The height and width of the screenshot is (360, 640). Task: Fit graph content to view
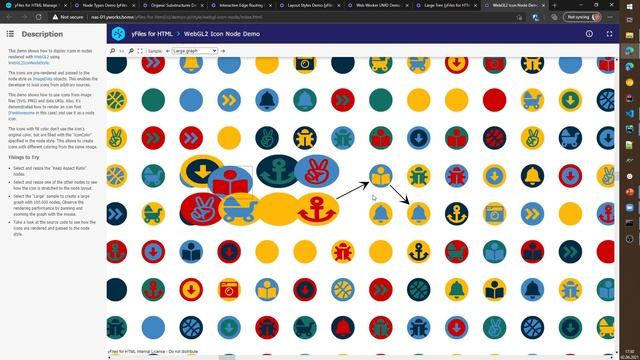coord(140,51)
